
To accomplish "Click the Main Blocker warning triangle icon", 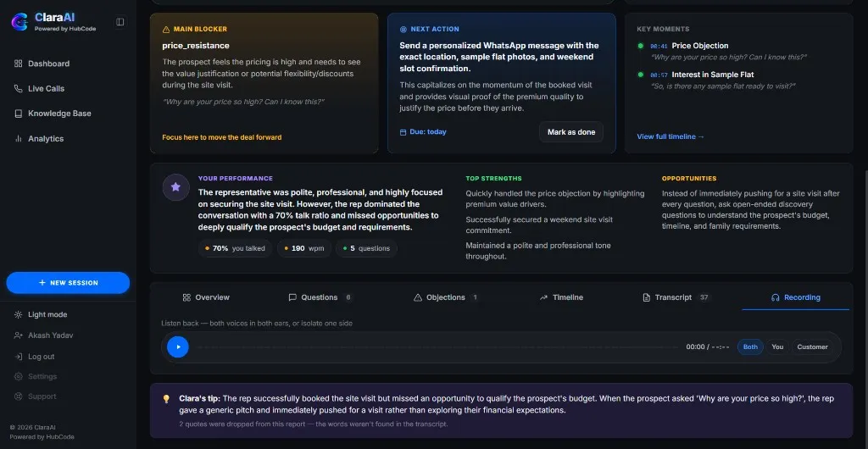I will pos(166,30).
